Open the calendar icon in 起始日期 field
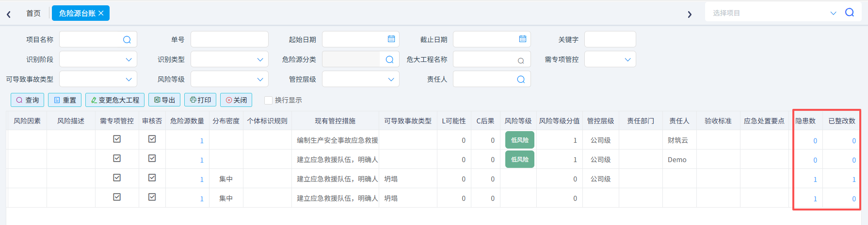 [391, 39]
